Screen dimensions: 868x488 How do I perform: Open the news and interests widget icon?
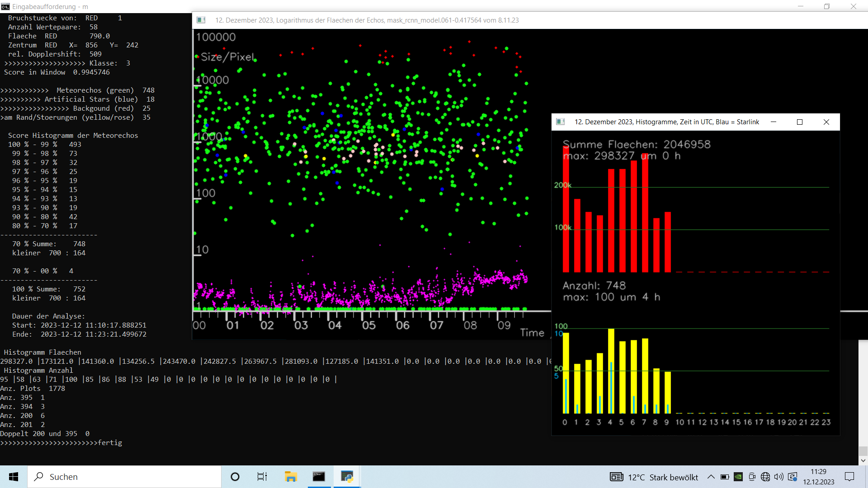(616, 477)
